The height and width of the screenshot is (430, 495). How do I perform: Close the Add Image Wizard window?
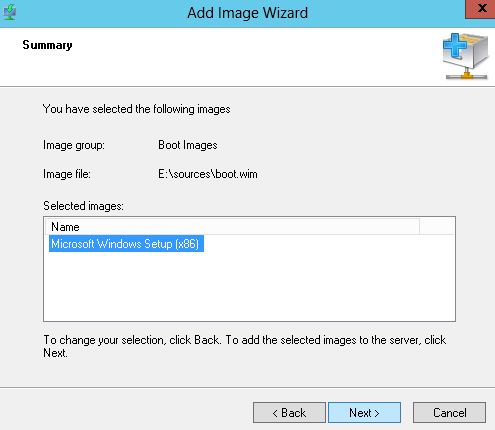[x=480, y=9]
